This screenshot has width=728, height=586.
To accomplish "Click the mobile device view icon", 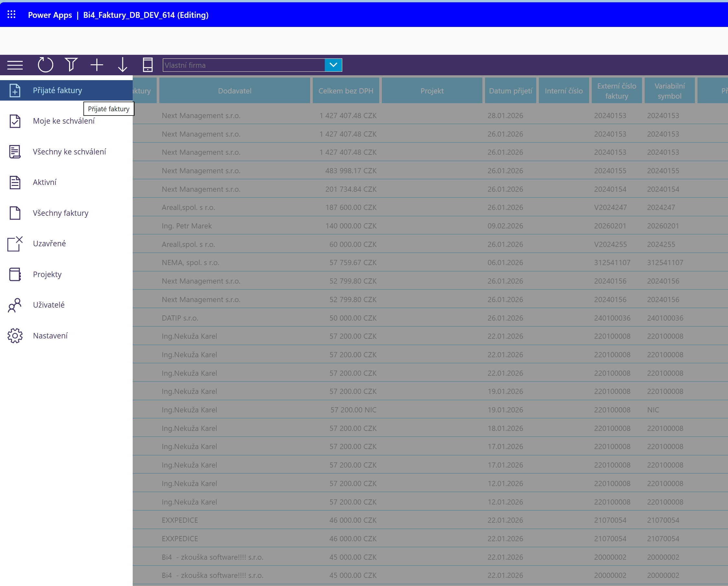I will (148, 65).
